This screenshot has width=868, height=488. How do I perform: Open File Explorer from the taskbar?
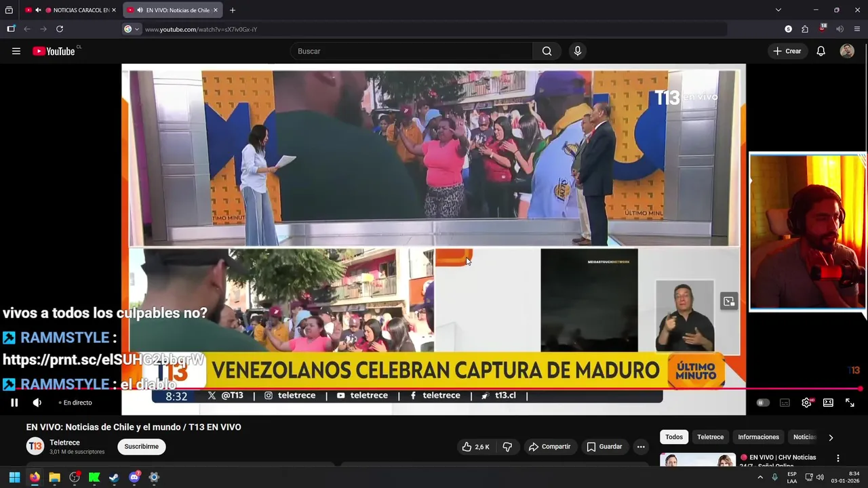pos(54,477)
